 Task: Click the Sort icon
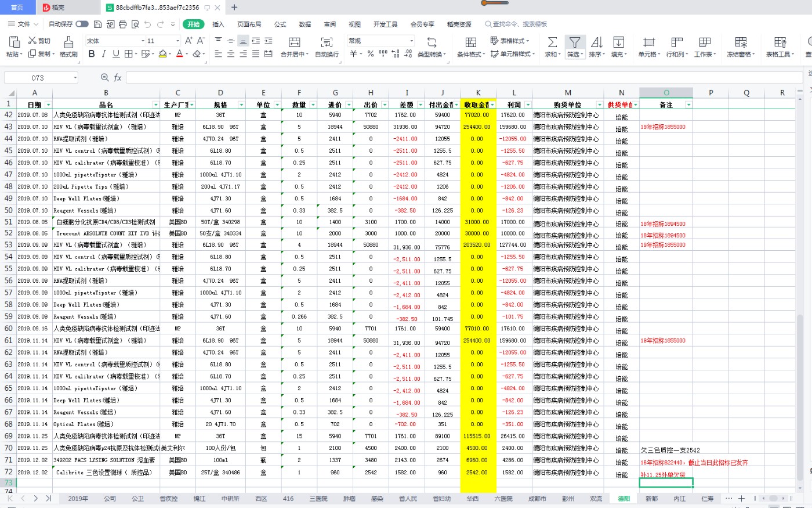tap(596, 42)
